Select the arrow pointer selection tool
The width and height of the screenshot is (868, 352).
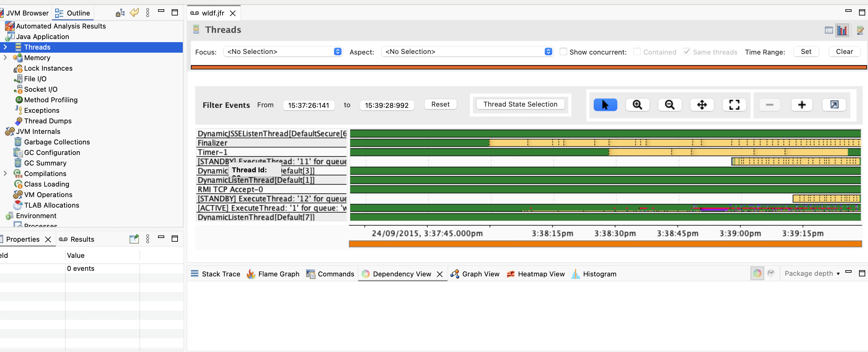(605, 105)
